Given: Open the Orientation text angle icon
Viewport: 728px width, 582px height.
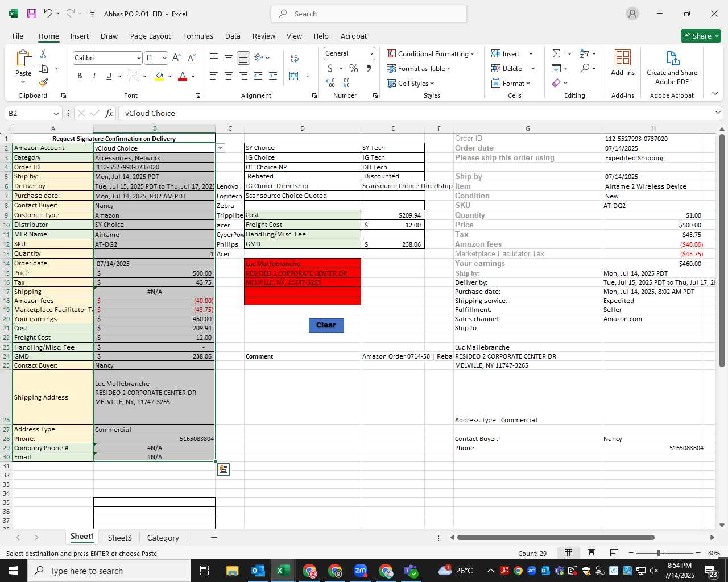Looking at the screenshot, I should click(x=259, y=57).
